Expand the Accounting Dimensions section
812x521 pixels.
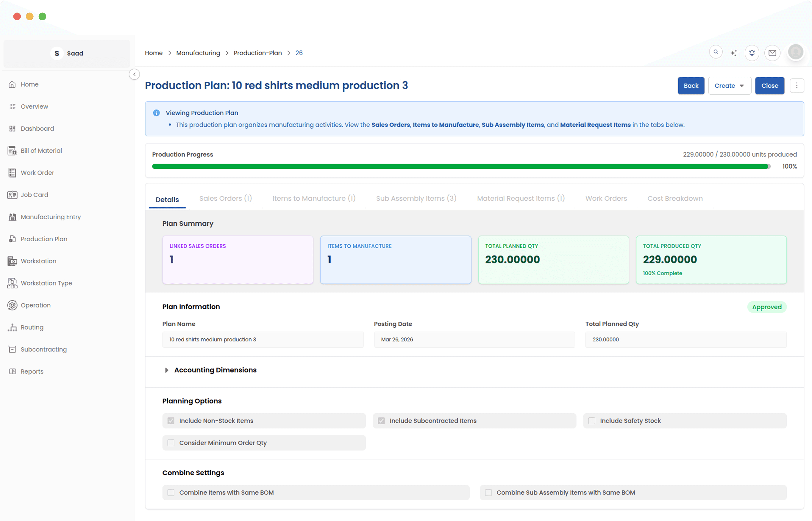pyautogui.click(x=215, y=370)
